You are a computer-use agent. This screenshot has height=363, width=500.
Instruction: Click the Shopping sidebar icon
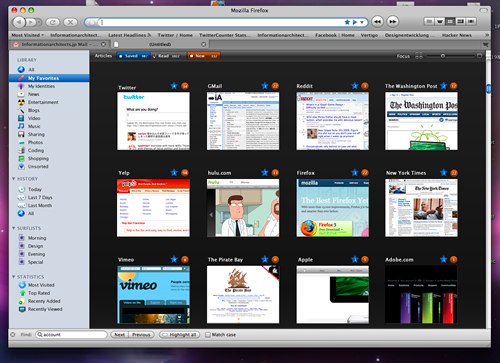21,158
